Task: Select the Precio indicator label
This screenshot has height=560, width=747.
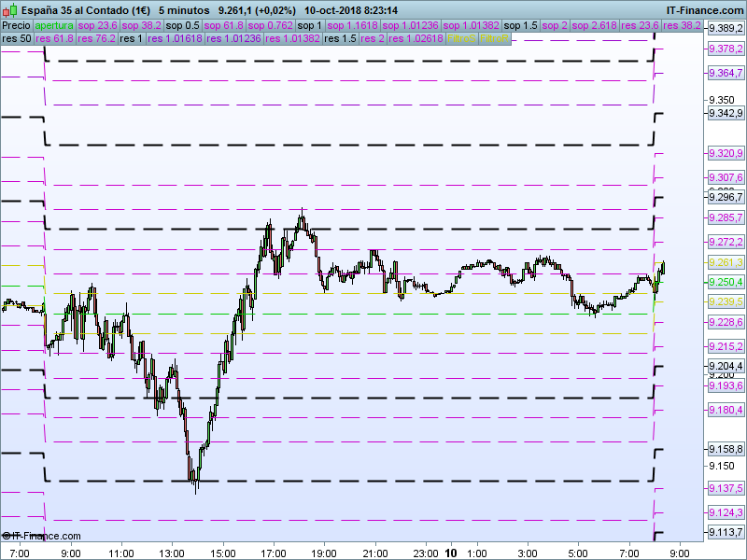Action: pos(17,26)
